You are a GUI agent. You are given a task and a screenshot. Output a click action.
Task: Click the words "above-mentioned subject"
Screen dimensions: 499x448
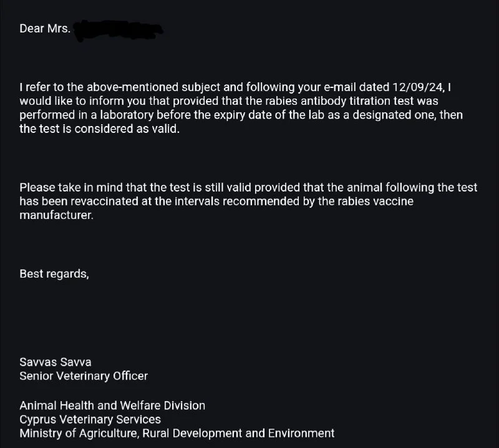coord(143,87)
